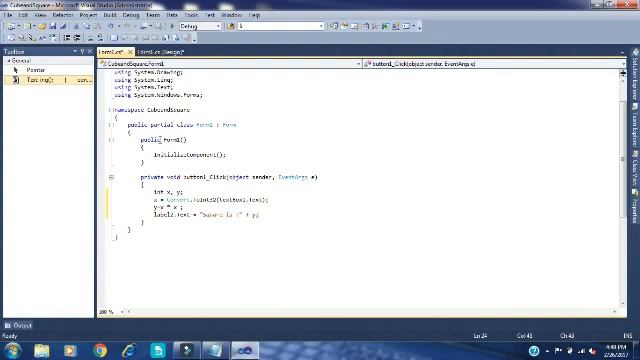Click the Open File folder icon
This screenshot has height=360, width=640.
click(x=42, y=26)
